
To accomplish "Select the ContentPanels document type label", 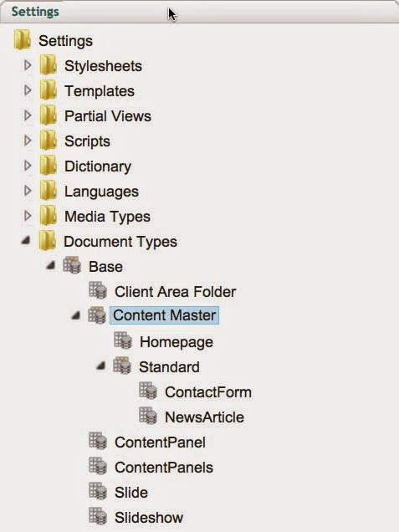I will (164, 468).
